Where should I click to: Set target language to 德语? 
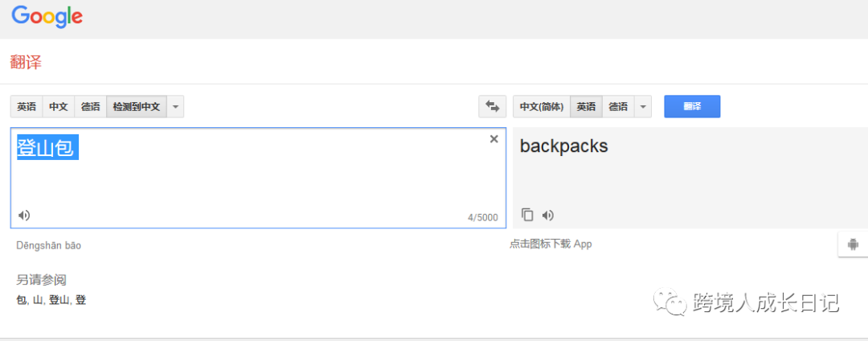tap(618, 106)
